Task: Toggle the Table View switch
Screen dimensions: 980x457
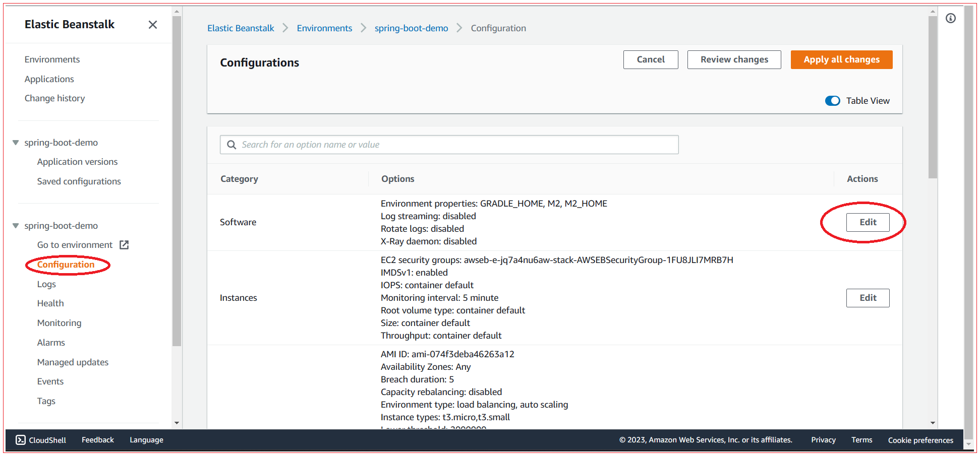Action: click(833, 101)
